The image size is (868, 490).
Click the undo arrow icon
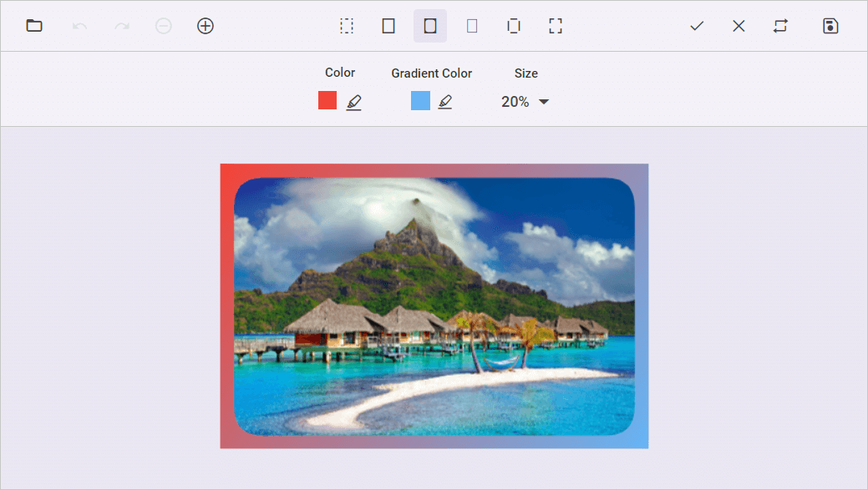pyautogui.click(x=79, y=26)
